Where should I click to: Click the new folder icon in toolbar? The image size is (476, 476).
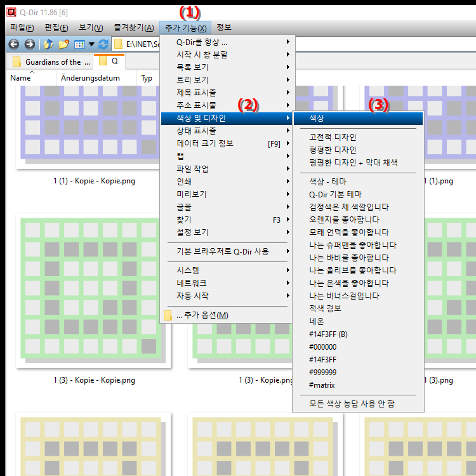coord(63,44)
